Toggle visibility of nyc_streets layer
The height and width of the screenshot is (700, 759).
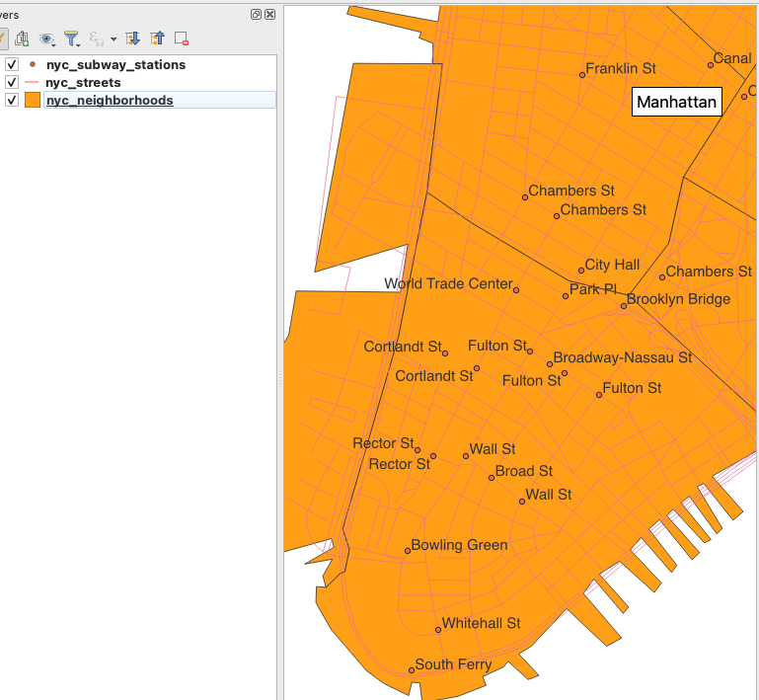click(x=12, y=83)
